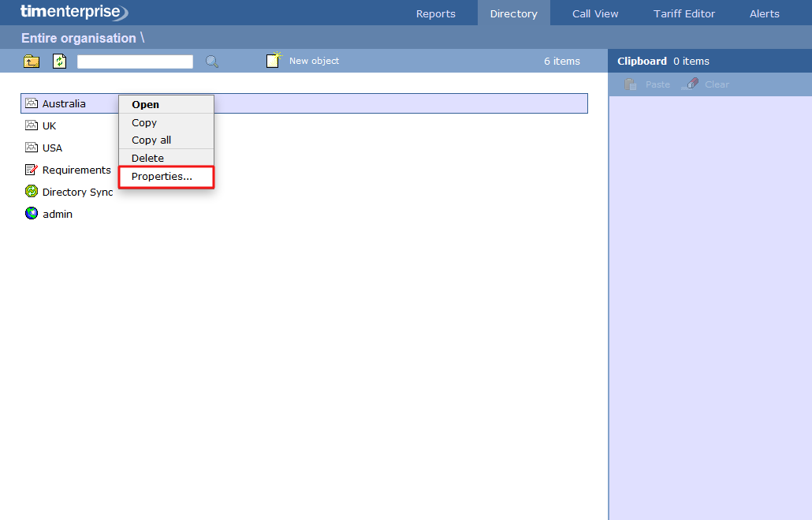Switch to the Reports tab
The image size is (812, 520).
pos(436,13)
